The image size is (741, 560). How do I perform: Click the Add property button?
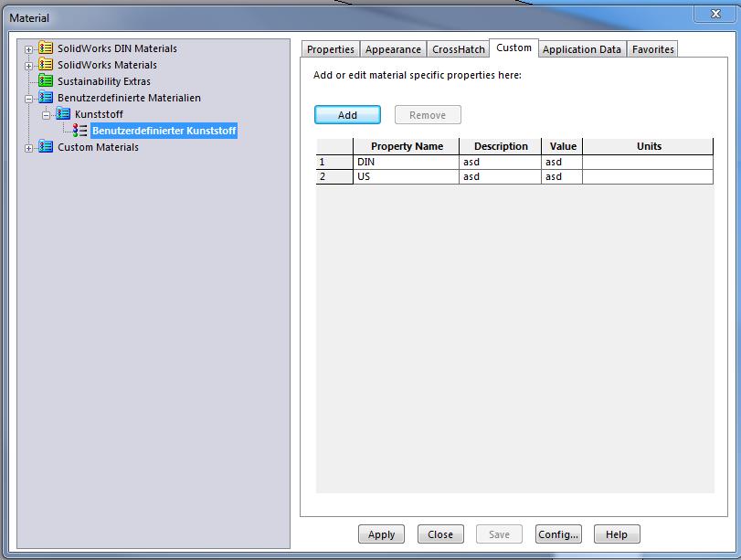click(347, 115)
